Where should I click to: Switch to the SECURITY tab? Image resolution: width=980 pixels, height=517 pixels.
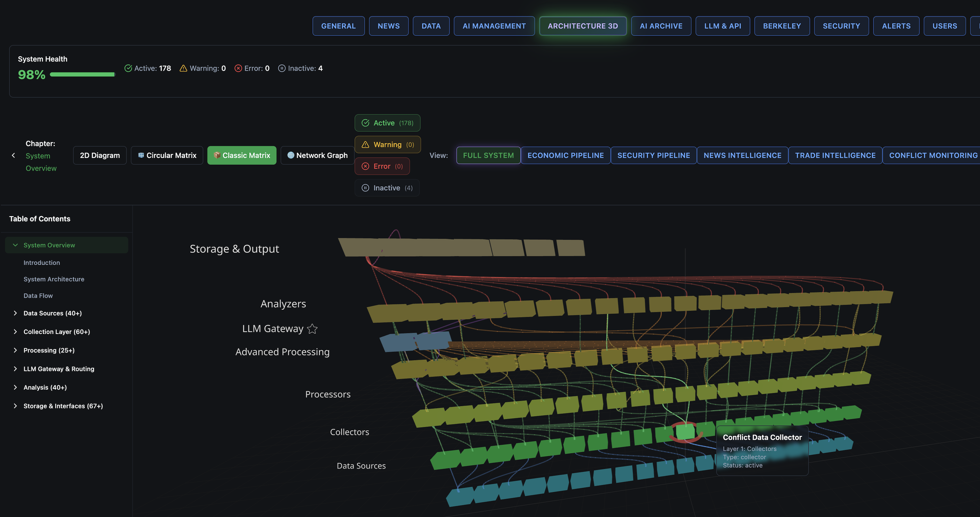(841, 26)
